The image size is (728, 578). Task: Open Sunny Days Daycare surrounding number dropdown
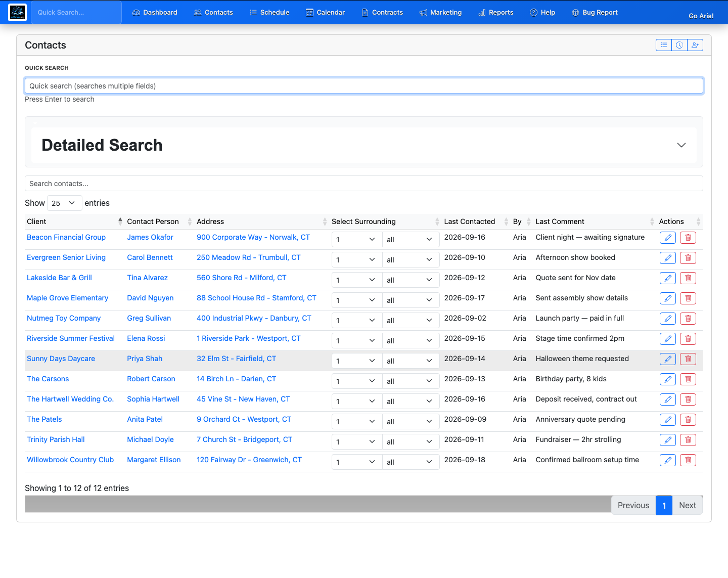pyautogui.click(x=357, y=361)
